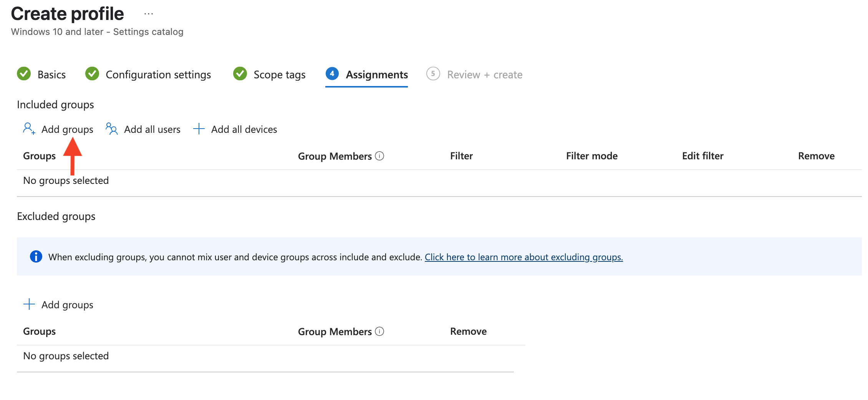Click the Filter mode column header
The image size is (868, 400).
[591, 156]
